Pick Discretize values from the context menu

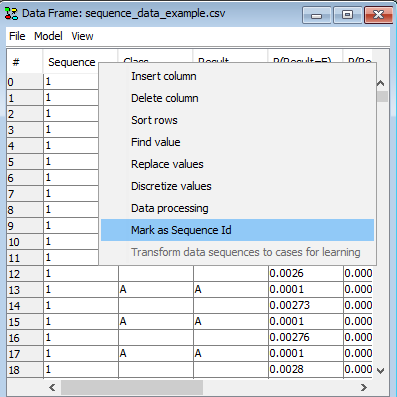tap(237, 186)
